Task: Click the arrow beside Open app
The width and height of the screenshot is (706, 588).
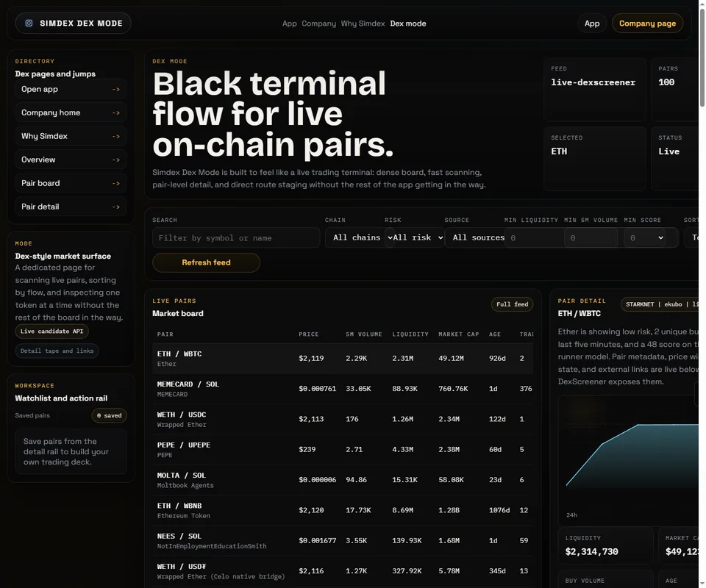Action: pos(115,90)
